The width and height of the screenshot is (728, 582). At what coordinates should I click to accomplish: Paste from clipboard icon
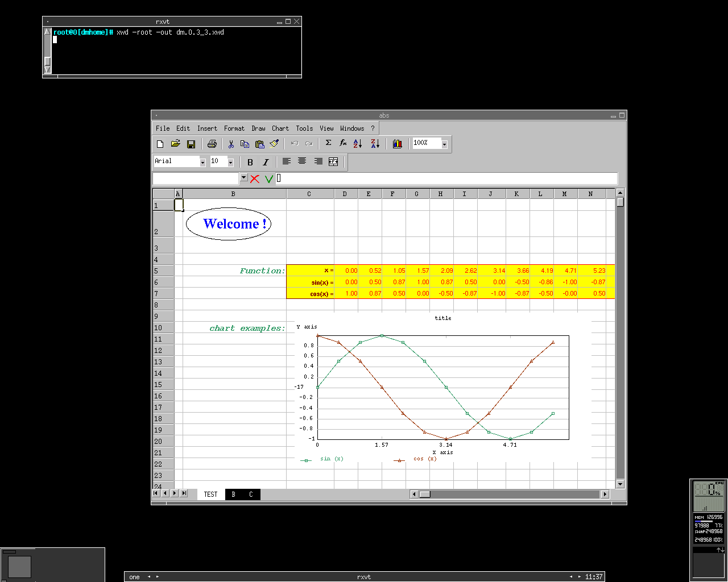[259, 144]
